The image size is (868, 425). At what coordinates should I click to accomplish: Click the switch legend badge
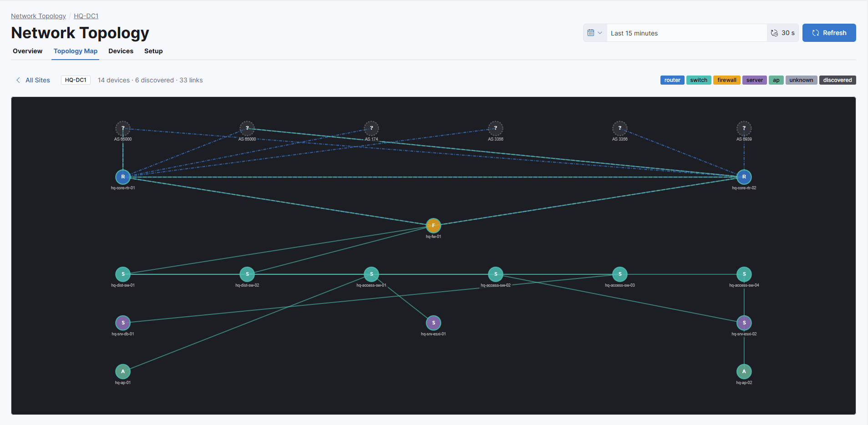[x=699, y=80]
